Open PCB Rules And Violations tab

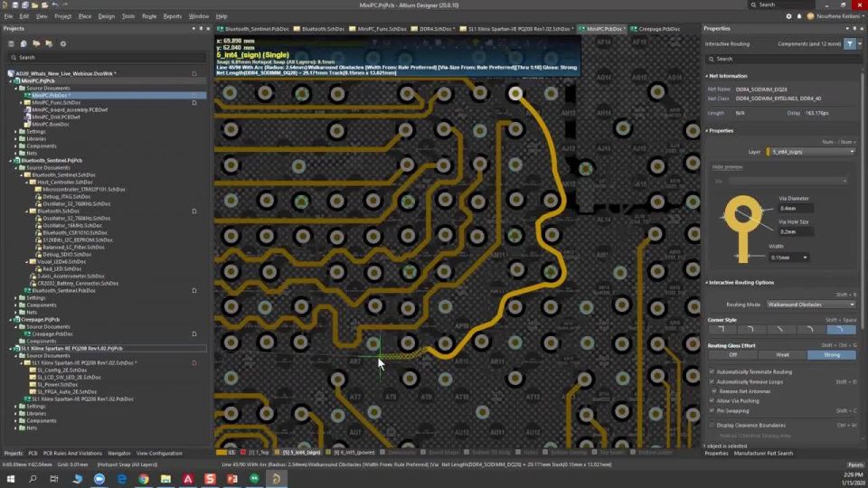pyautogui.click(x=72, y=453)
